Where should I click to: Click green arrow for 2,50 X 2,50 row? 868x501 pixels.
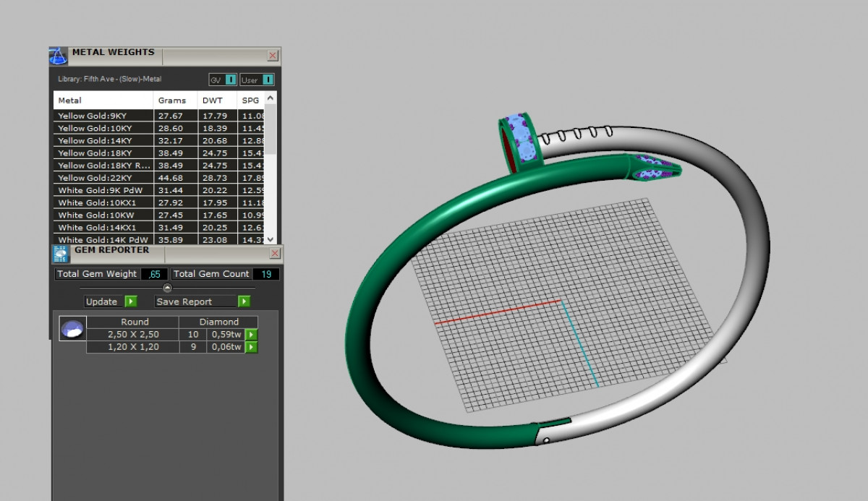pyautogui.click(x=251, y=335)
